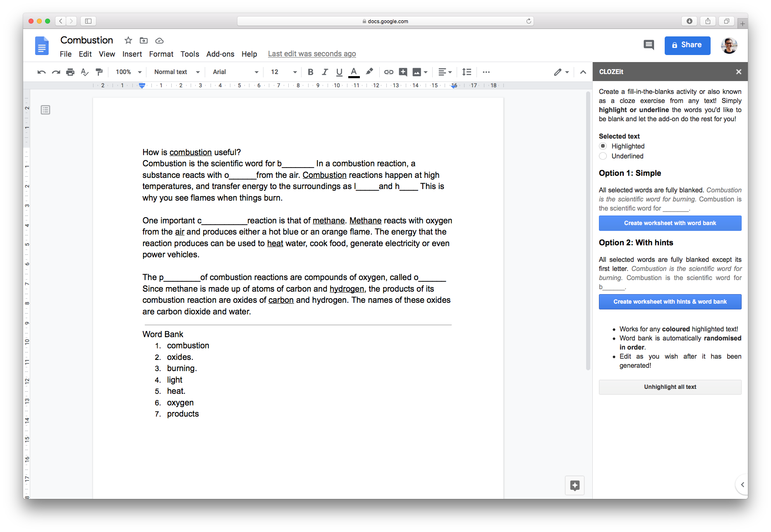
Task: Select the Highlighted radio option
Action: (603, 146)
